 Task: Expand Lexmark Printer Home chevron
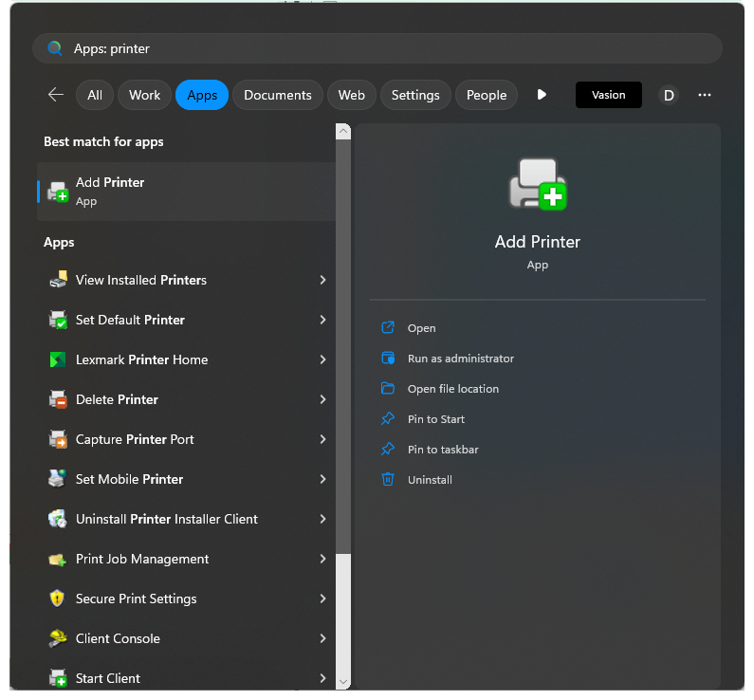tap(322, 359)
